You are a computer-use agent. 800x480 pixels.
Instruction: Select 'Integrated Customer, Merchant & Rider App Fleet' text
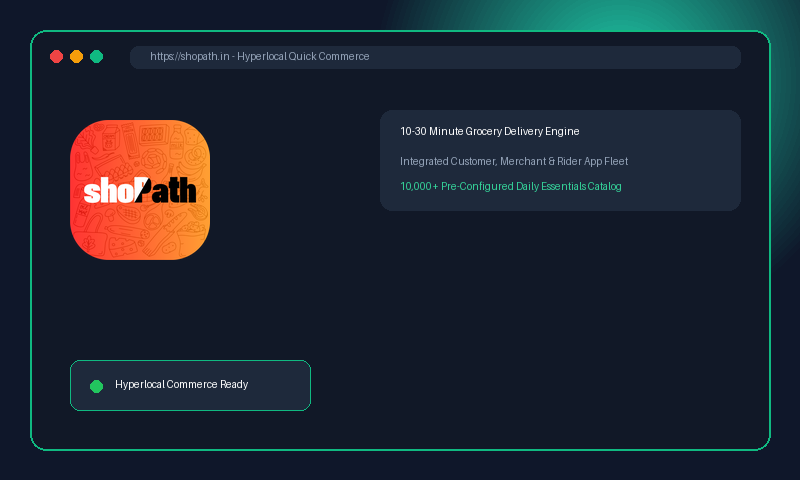pos(514,161)
